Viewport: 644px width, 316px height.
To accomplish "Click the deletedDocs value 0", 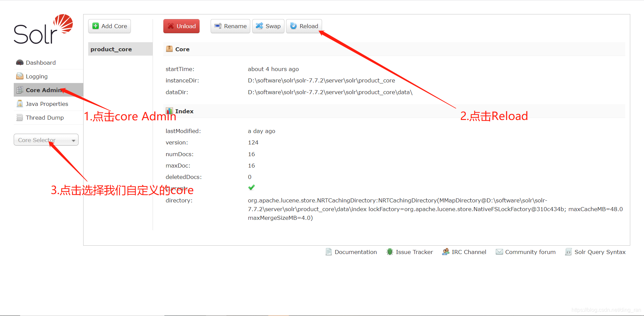I will (x=250, y=177).
